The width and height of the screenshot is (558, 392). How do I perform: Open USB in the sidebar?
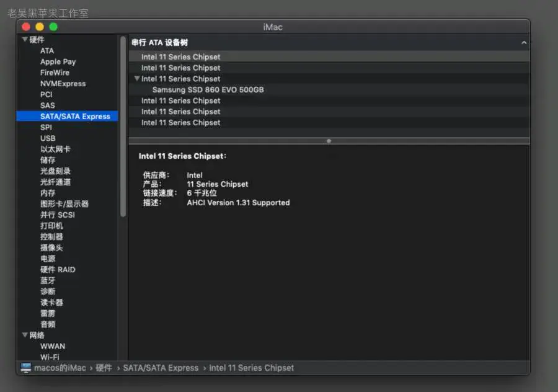point(48,138)
